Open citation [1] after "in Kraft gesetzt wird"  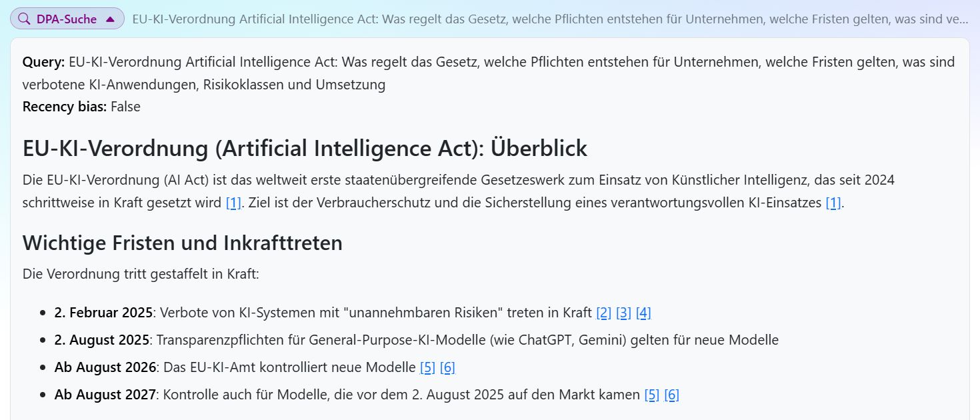point(233,203)
